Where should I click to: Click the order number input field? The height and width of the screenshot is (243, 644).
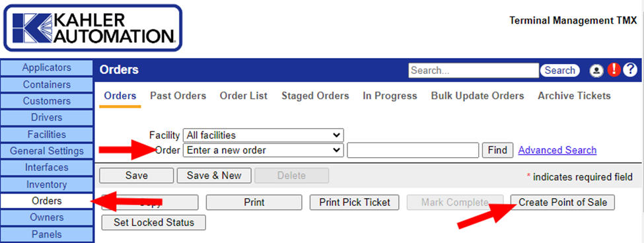pos(413,151)
